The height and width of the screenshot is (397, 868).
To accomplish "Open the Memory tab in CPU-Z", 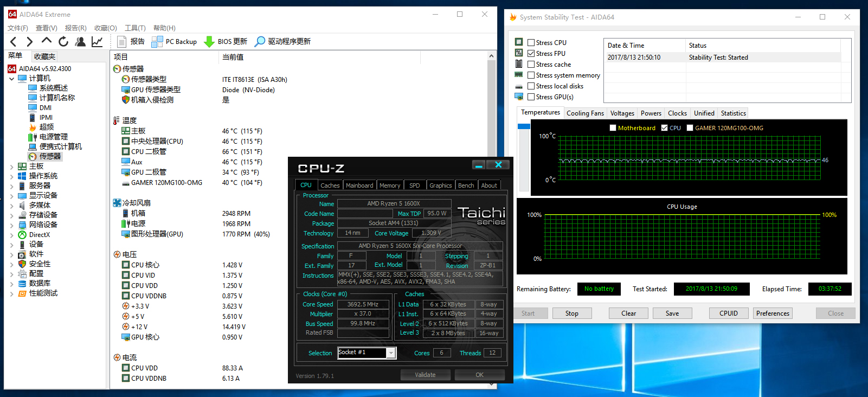I will pos(389,185).
